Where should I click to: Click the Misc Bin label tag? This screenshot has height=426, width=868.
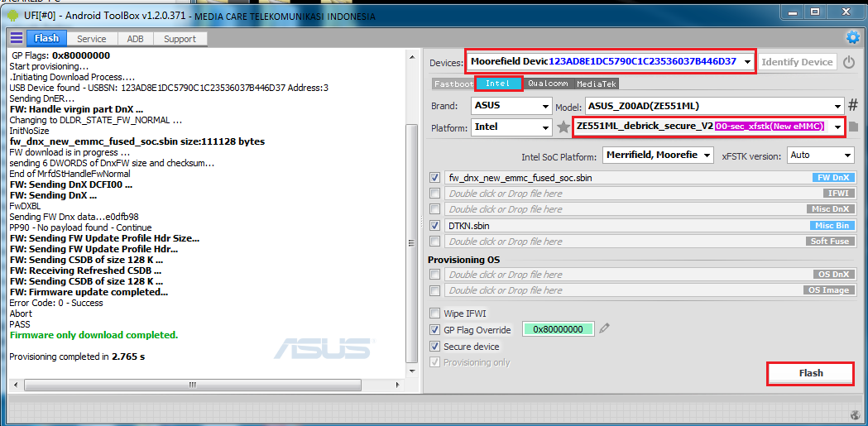tap(832, 226)
